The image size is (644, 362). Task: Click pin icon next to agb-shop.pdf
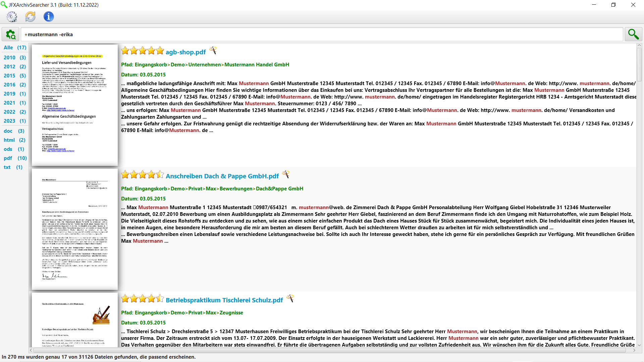213,51
